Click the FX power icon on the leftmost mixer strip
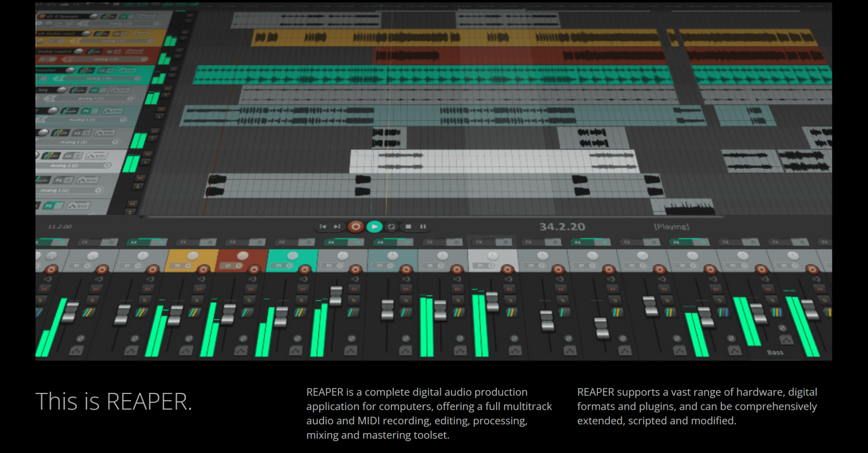 tap(62, 242)
